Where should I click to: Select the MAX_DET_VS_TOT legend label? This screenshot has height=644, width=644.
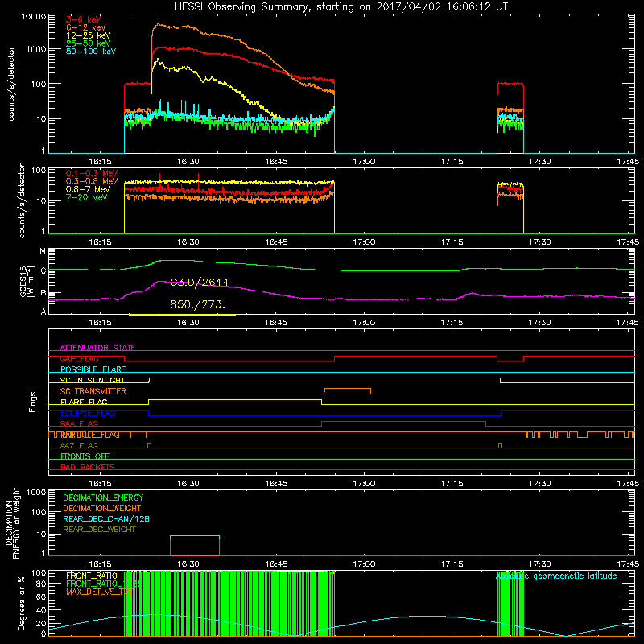[99, 592]
